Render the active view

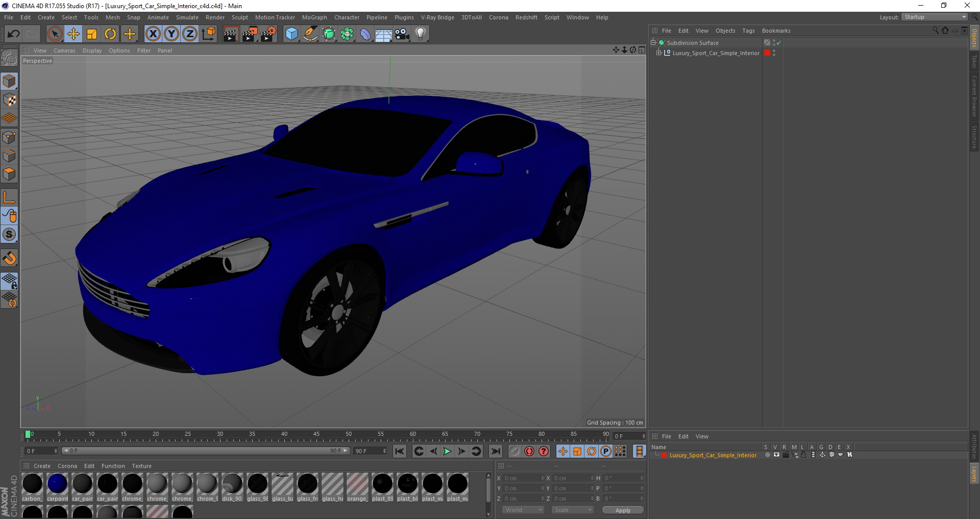pyautogui.click(x=231, y=34)
